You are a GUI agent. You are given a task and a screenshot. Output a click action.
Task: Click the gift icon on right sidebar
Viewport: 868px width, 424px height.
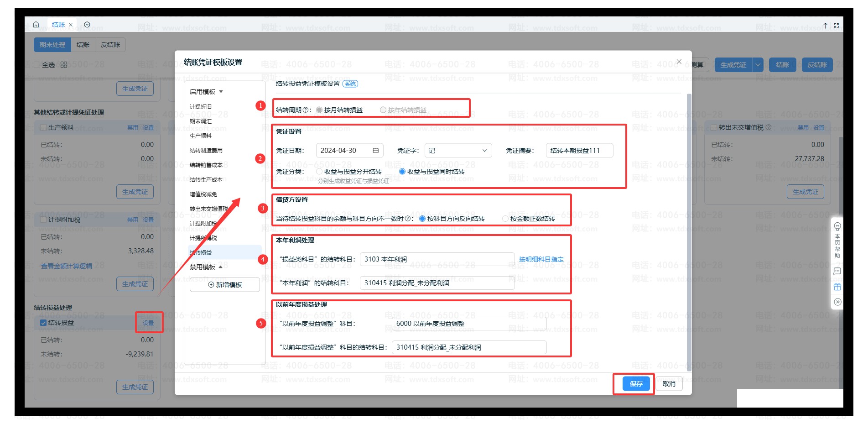pyautogui.click(x=837, y=287)
